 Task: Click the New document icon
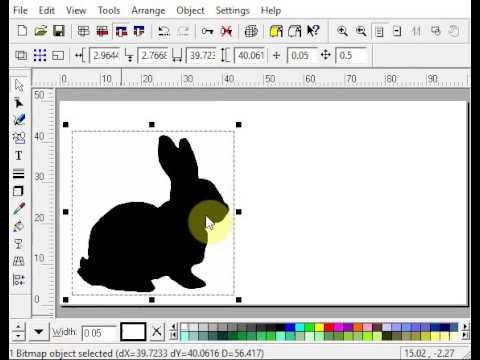(x=22, y=31)
